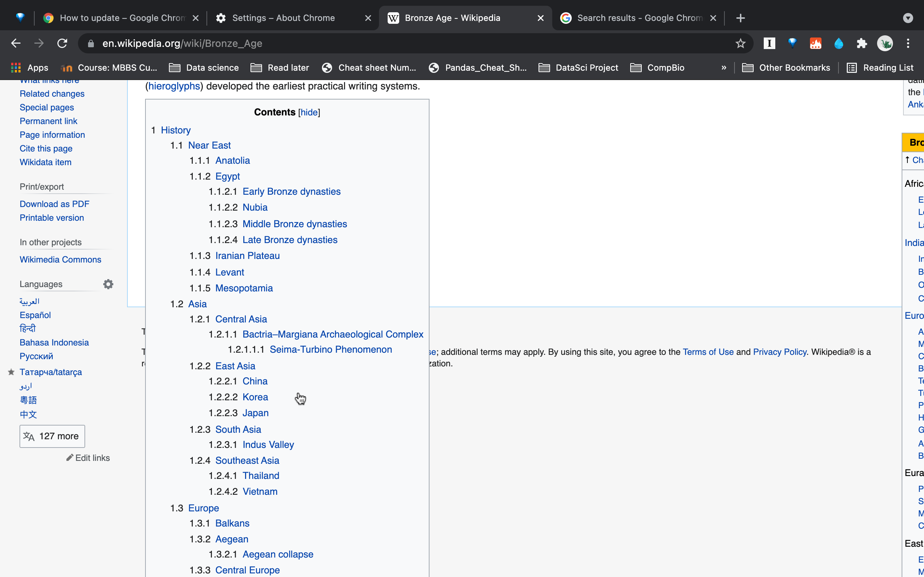Click the Bactria–Margiana Archaeological Complex link

pos(333,334)
